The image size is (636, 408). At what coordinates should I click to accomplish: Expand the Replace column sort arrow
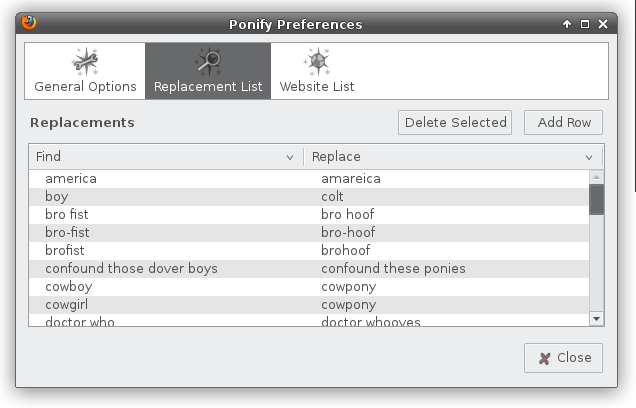[x=589, y=158]
